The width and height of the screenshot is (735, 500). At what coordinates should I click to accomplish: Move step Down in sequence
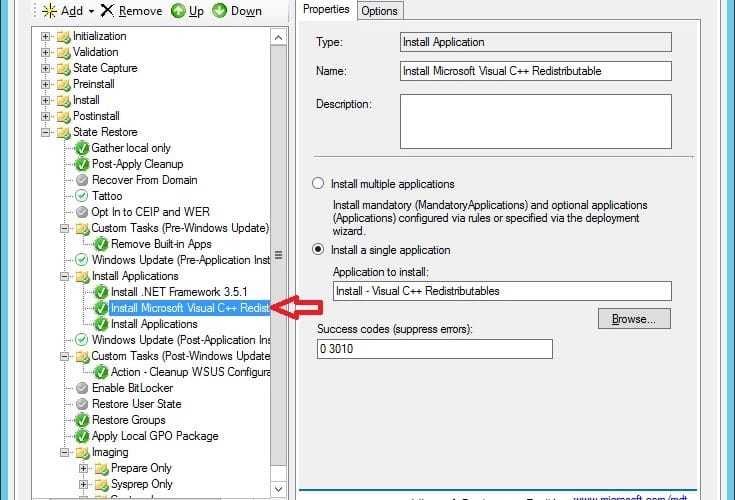point(237,10)
